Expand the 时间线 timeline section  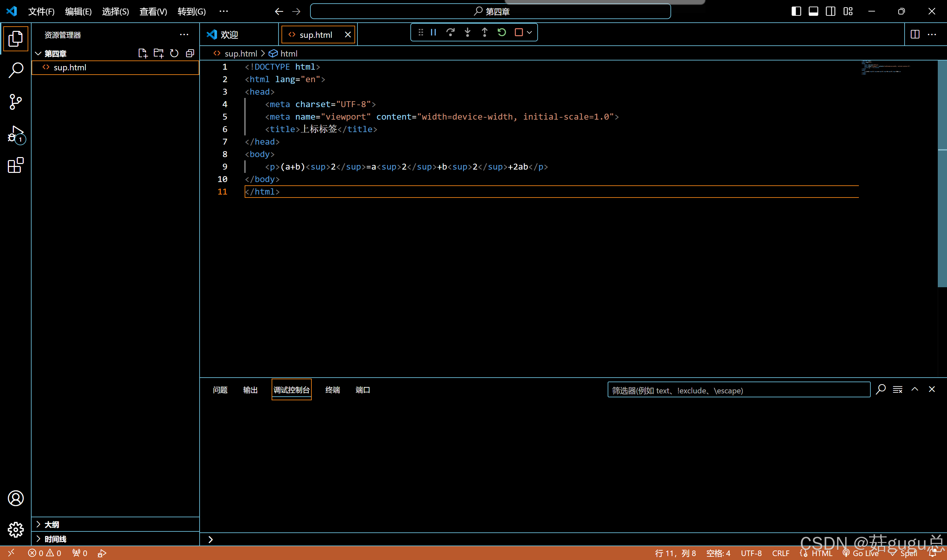click(x=55, y=539)
